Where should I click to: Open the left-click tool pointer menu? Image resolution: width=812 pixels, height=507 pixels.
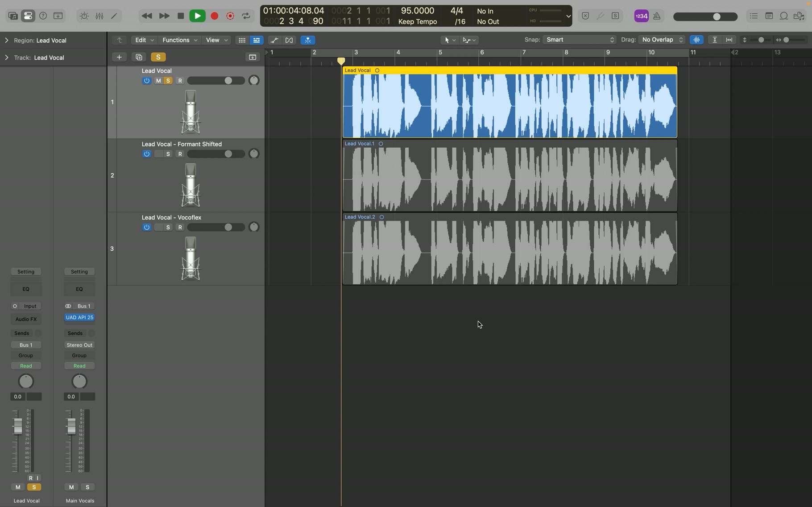coord(449,40)
